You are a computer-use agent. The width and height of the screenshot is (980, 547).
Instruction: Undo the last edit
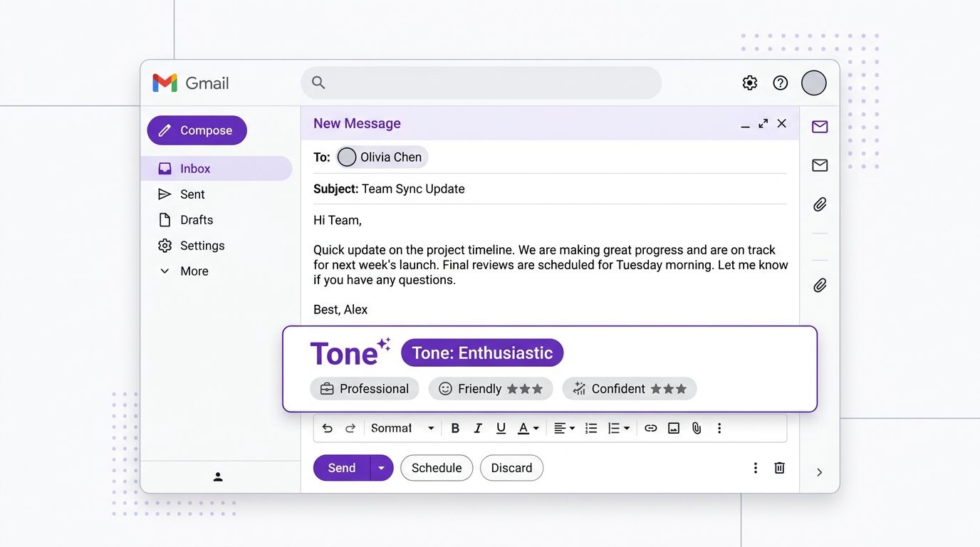pos(328,428)
